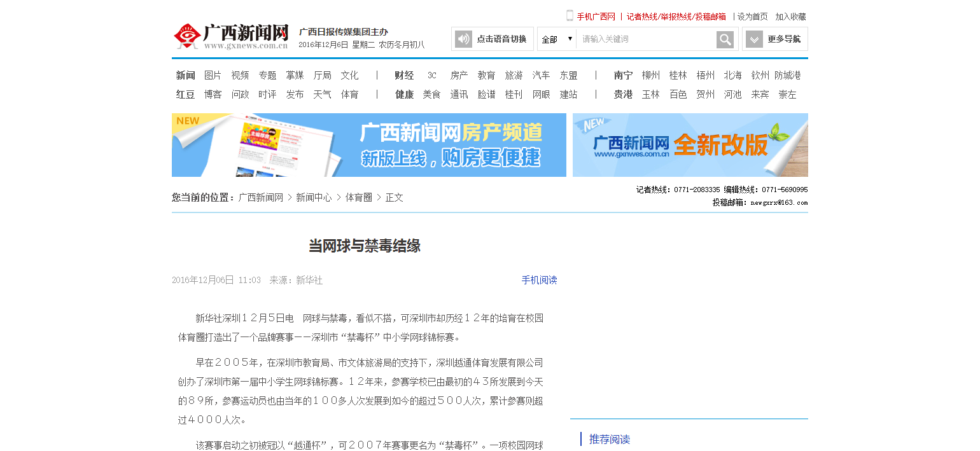Expand the 更多导航 menu
This screenshot has width=980, height=451.
[x=775, y=39]
